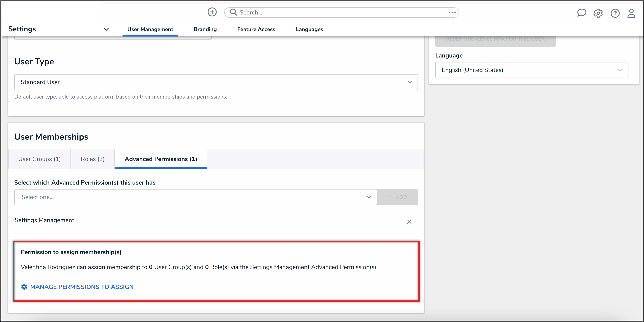The width and height of the screenshot is (644, 322).
Task: Open the Branding tab
Action: [x=205, y=29]
